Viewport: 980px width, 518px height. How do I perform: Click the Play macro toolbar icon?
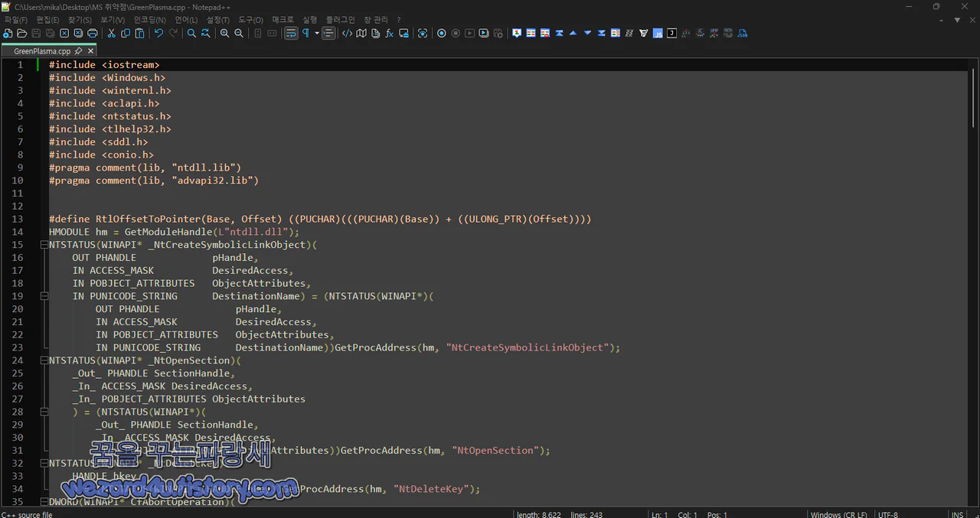(469, 34)
